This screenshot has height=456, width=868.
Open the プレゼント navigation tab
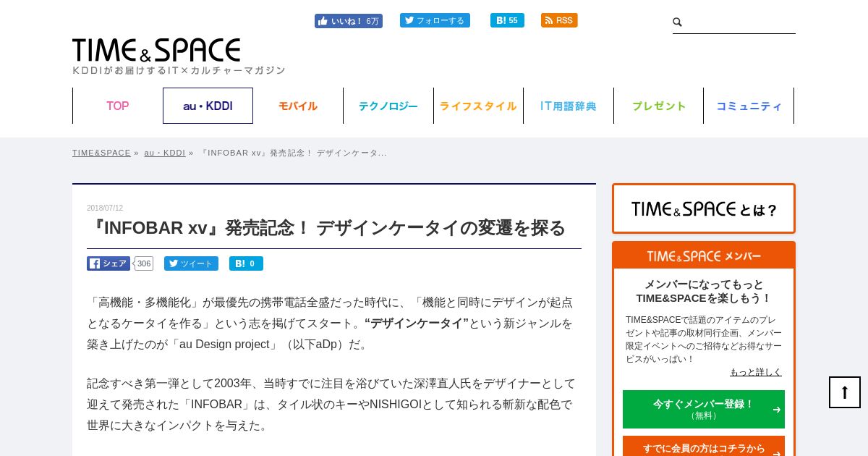pos(658,106)
